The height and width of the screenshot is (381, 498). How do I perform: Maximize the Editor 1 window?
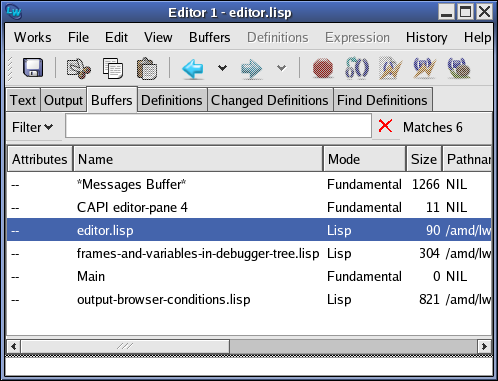(x=466, y=12)
